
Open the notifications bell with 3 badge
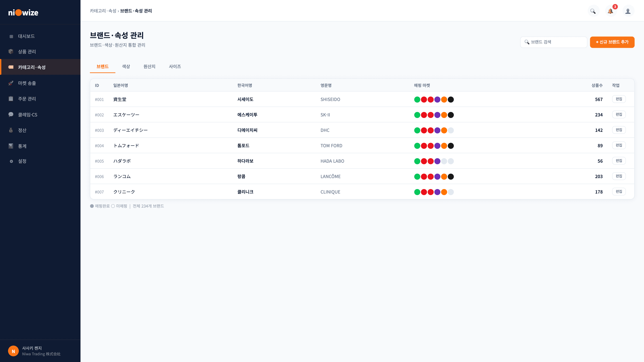[x=610, y=11]
